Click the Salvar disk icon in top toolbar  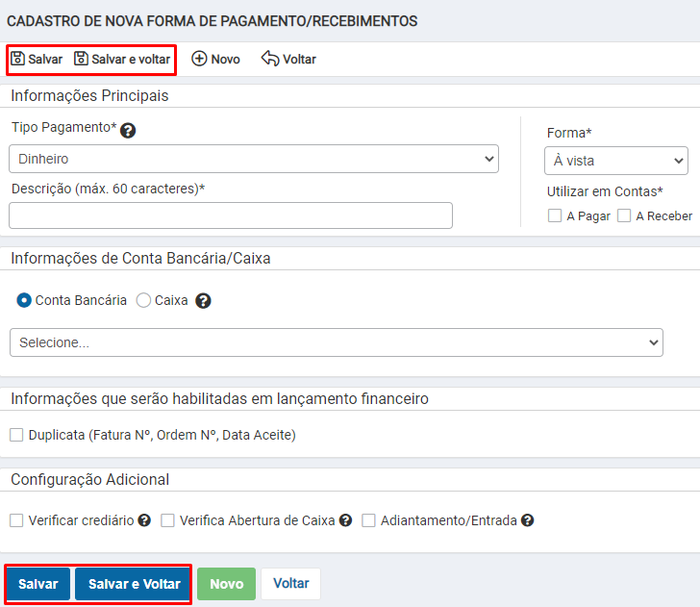(x=18, y=59)
